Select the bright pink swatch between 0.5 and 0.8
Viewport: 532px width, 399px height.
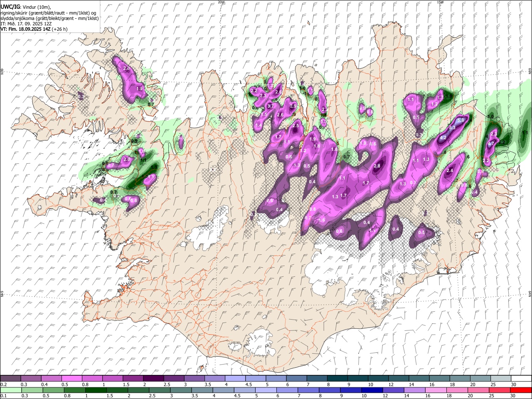(72, 379)
